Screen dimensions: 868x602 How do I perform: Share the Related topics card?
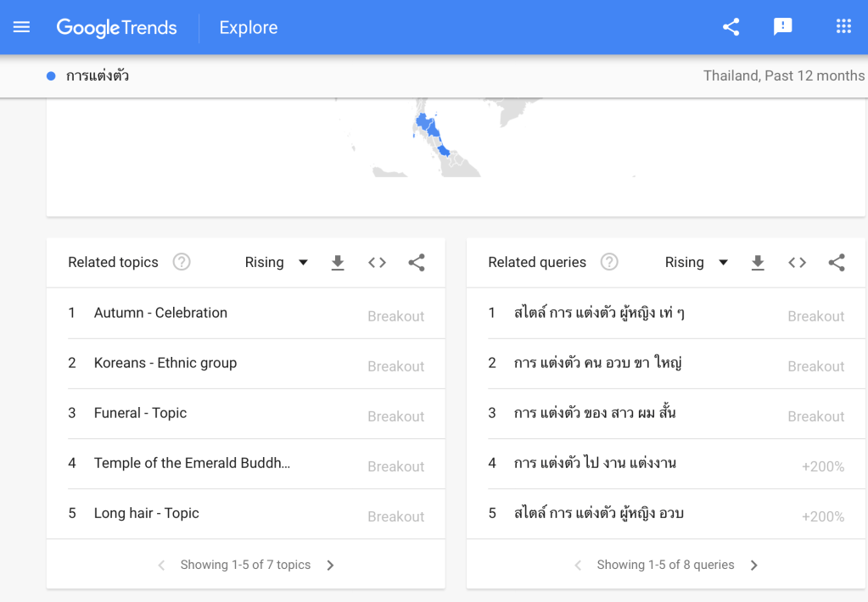(x=417, y=263)
